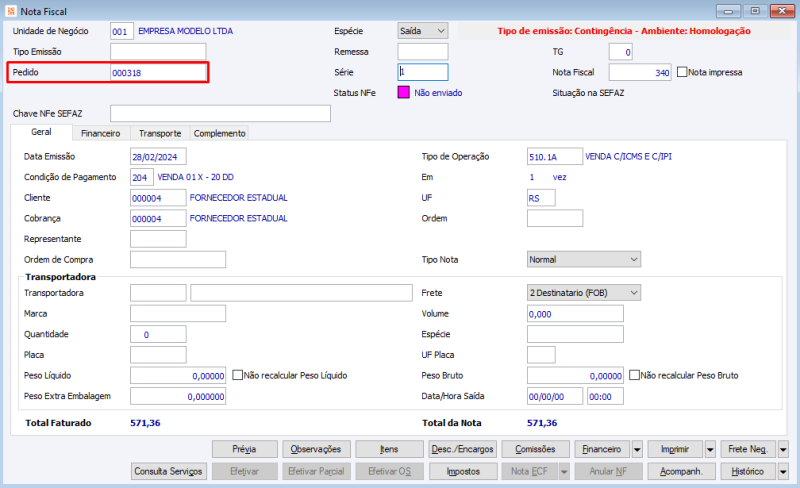Image resolution: width=800 pixels, height=488 pixels.
Task: Click the Ordem de Compra field
Action: [178, 259]
